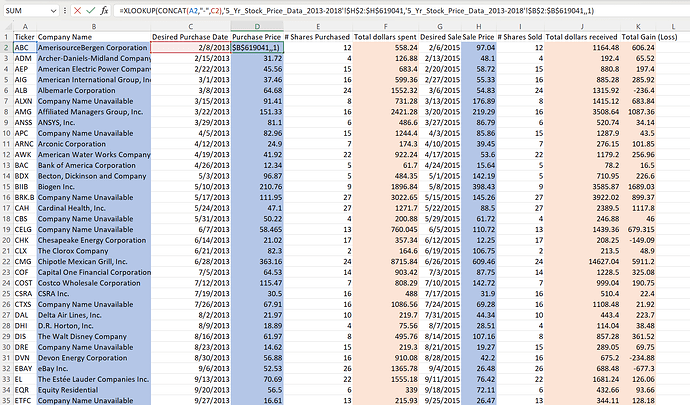Open Insert Function via the fx icon
The width and height of the screenshot is (690, 405).
tap(104, 10)
